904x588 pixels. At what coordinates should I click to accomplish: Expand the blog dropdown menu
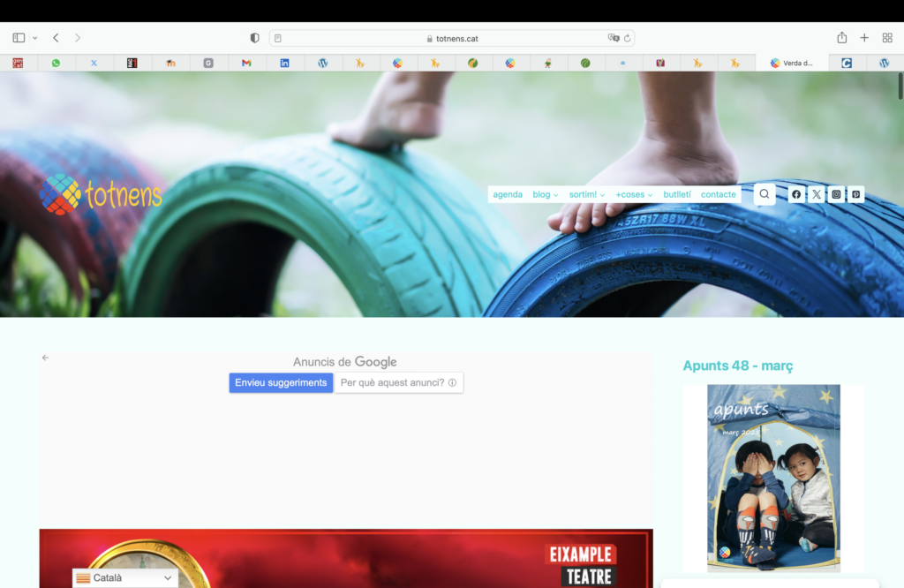(545, 194)
